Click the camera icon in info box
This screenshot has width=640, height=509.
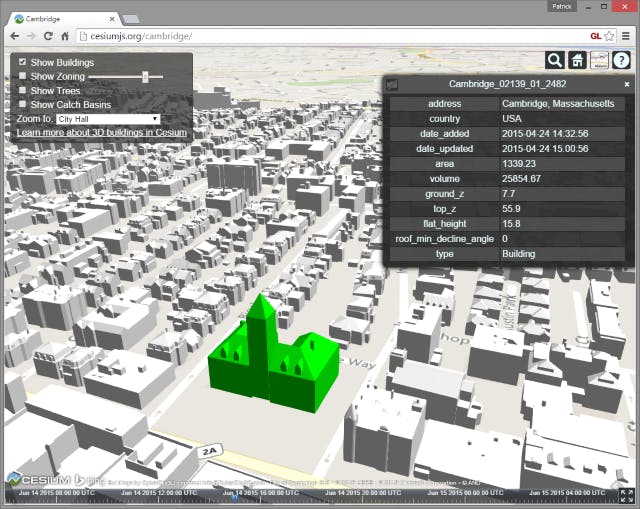[x=392, y=84]
